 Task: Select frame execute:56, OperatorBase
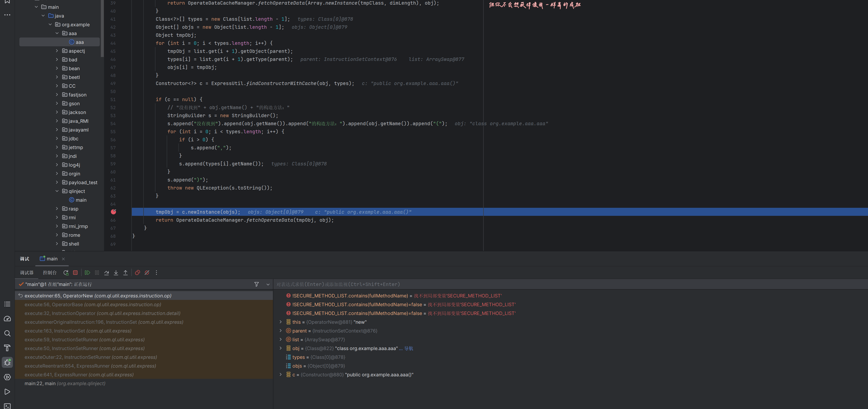click(x=144, y=304)
